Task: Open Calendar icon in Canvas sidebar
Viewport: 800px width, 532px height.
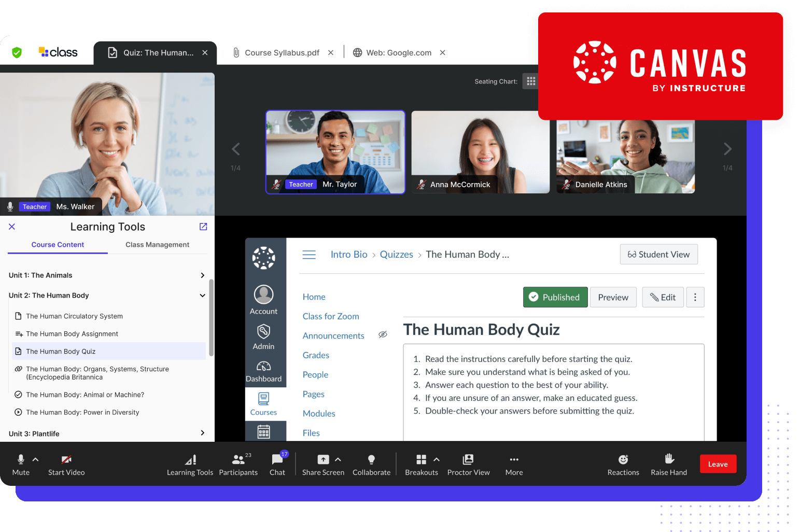Action: 264,431
